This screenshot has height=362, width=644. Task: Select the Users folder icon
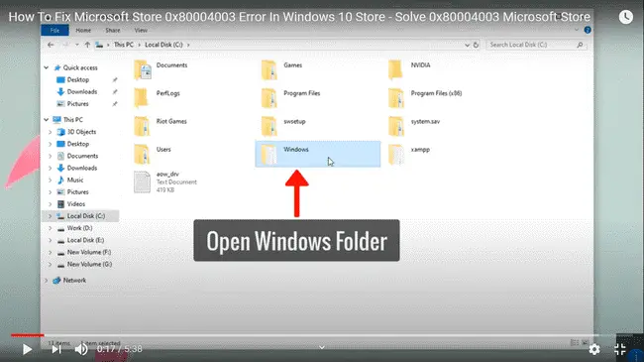click(142, 154)
